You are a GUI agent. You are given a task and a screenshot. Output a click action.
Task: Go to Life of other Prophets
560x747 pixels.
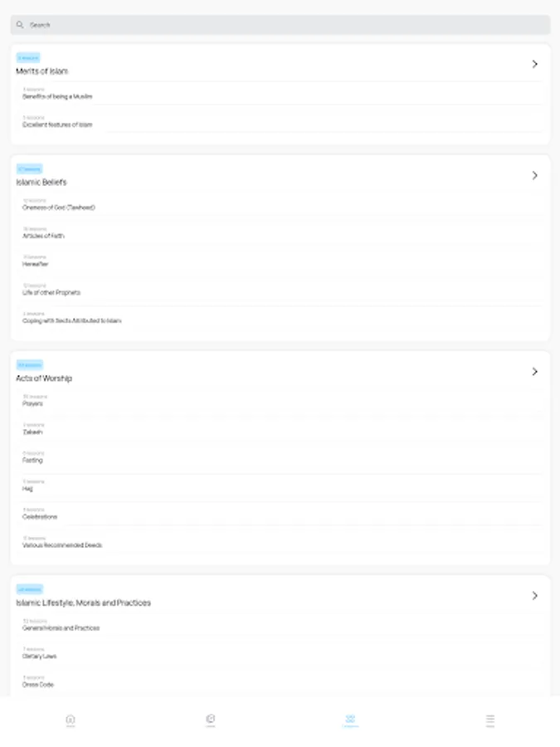51,292
